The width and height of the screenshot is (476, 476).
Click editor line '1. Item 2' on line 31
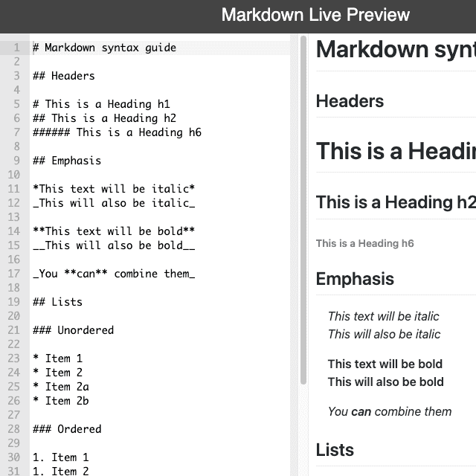(61, 471)
